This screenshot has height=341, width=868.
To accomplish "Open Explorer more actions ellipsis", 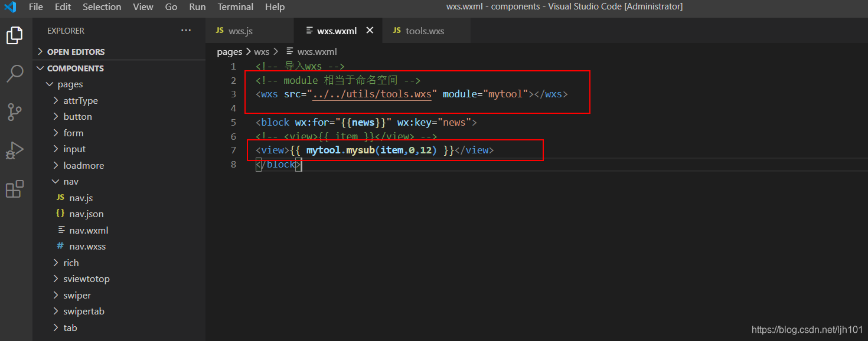I will click(x=186, y=30).
